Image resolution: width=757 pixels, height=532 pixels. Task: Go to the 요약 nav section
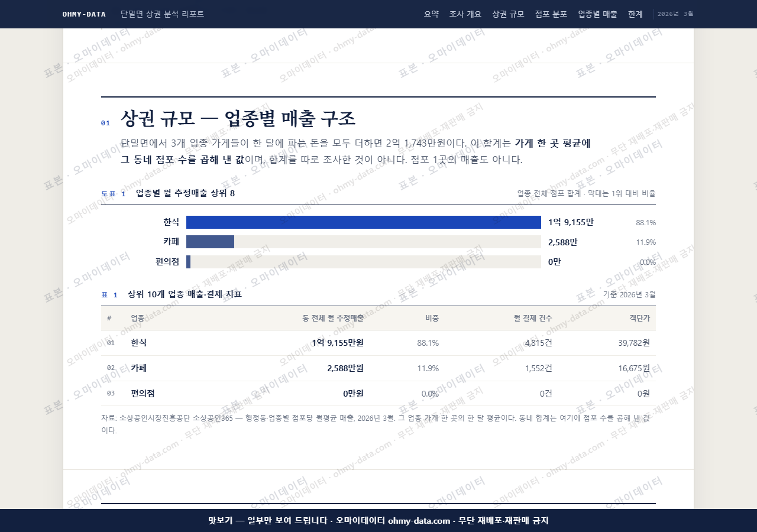click(x=431, y=14)
